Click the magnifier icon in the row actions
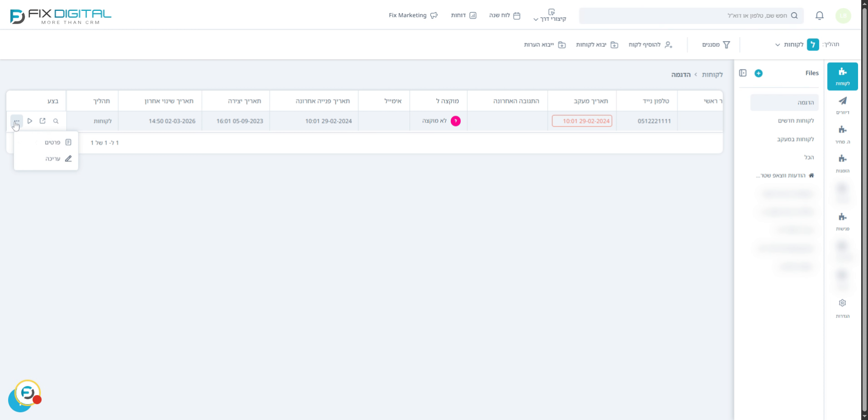This screenshot has width=868, height=420. [56, 121]
